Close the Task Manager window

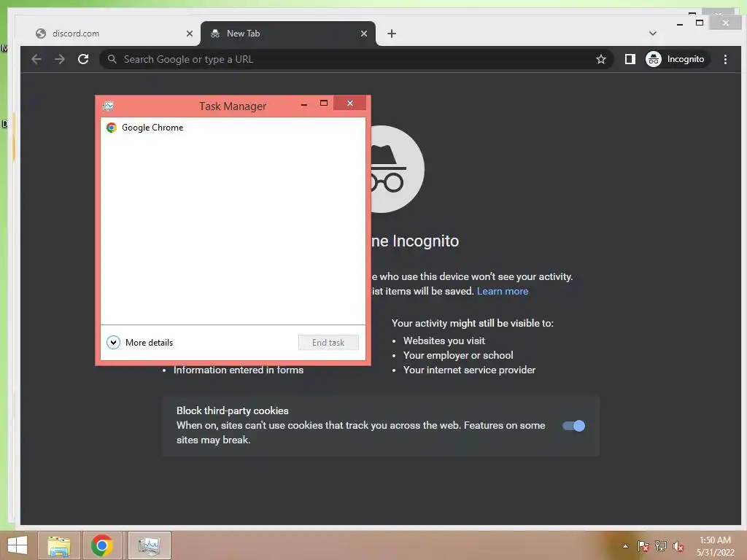click(350, 103)
